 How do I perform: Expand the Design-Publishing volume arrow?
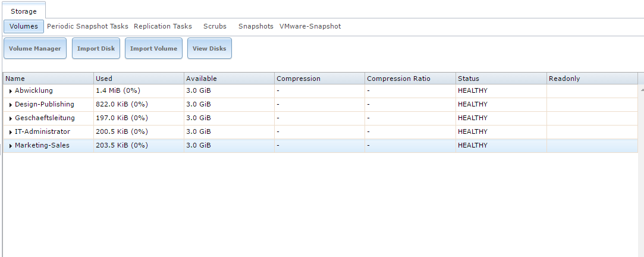coord(11,105)
